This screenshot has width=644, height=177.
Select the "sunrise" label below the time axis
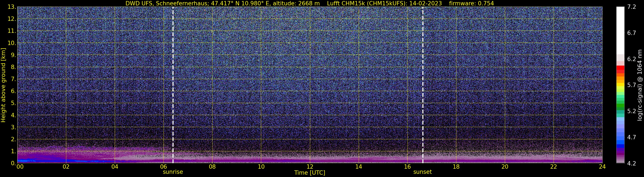(173, 172)
